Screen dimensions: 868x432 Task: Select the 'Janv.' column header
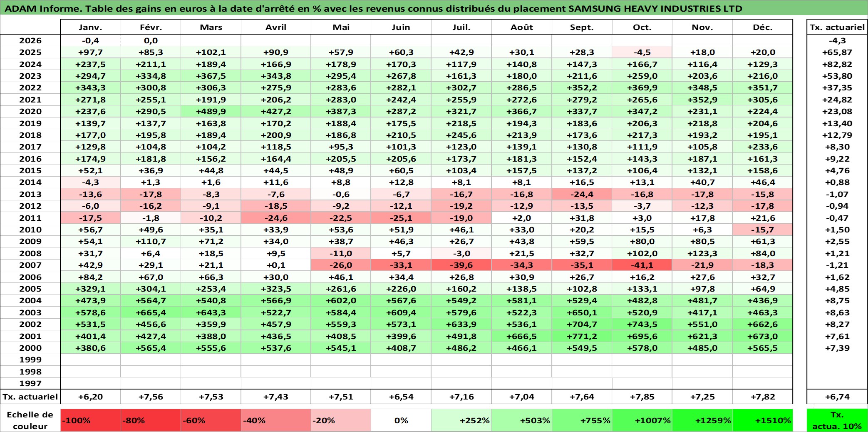(91, 27)
